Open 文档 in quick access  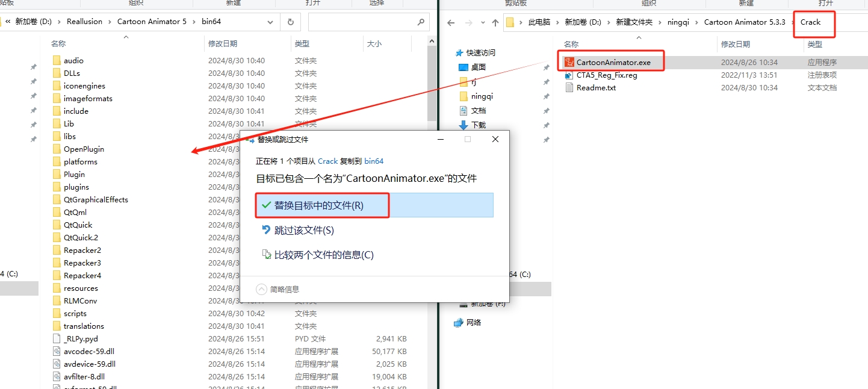(479, 110)
